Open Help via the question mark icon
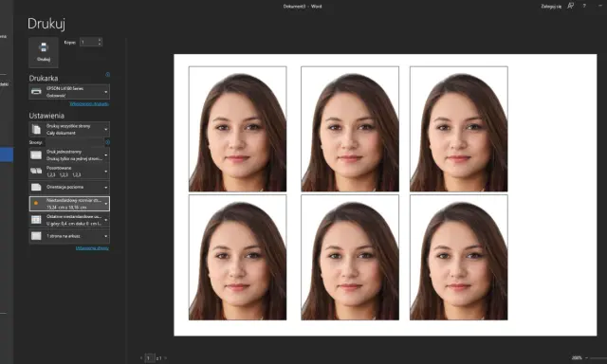 [x=584, y=6]
